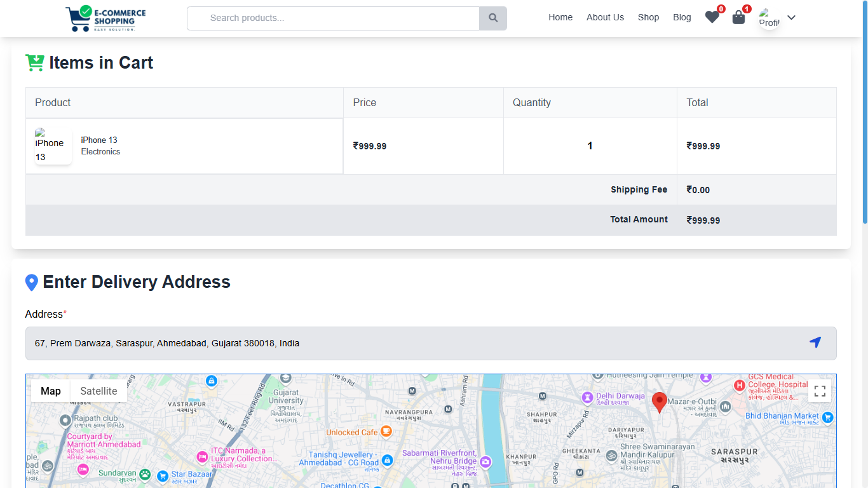This screenshot has height=488, width=868.
Task: Click the Search products input field
Action: click(x=333, y=18)
